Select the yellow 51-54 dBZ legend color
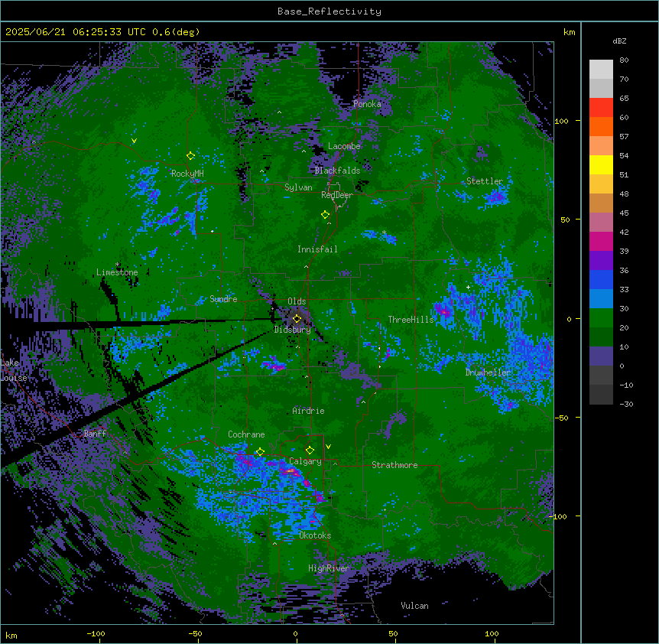Viewport: 659px width, 644px height. coord(601,164)
